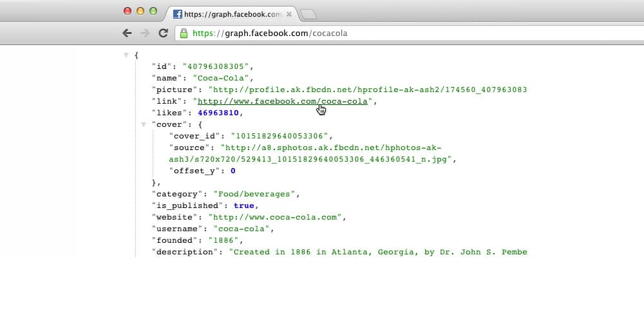
Task: Click the "is_published" key label
Action: coord(187,206)
